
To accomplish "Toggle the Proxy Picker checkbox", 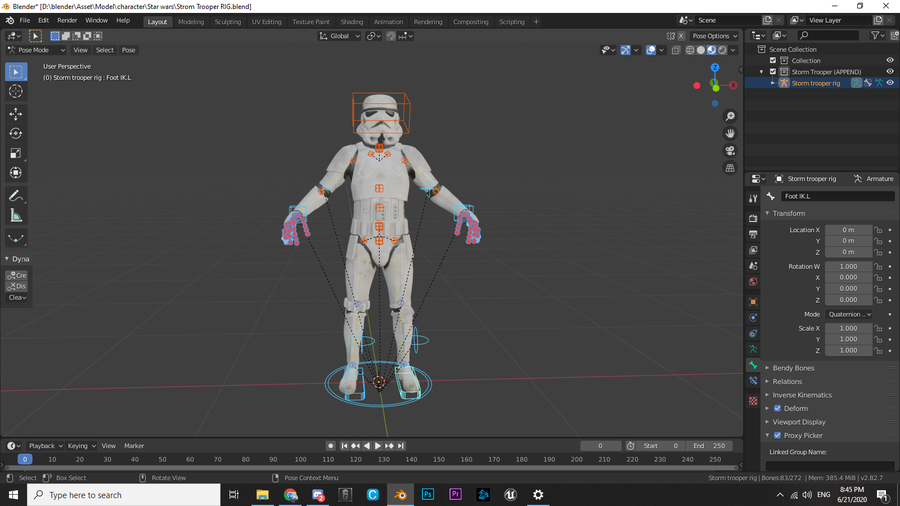I will [x=777, y=435].
